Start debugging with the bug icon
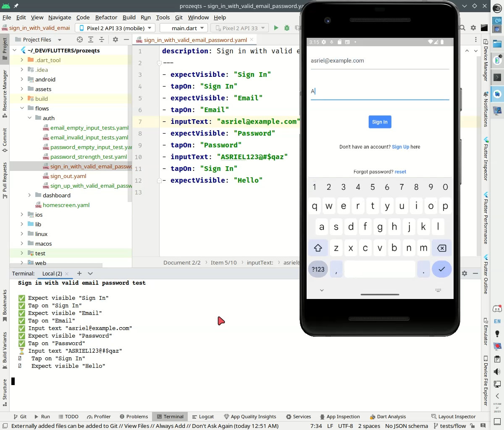504x430 pixels. (287, 28)
